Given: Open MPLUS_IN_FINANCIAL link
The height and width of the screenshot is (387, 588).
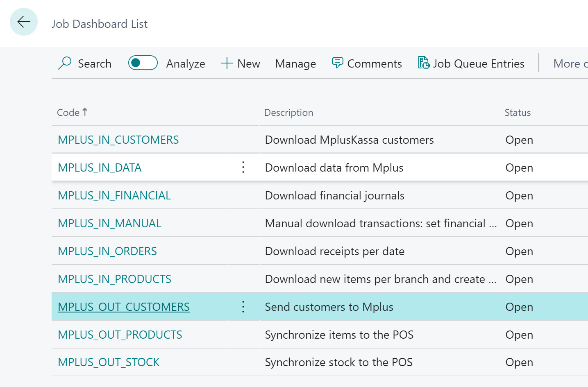Looking at the screenshot, I should [x=114, y=195].
